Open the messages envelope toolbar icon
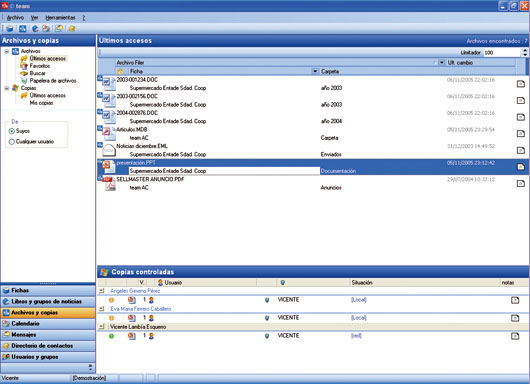530x384 pixels. click(x=59, y=28)
